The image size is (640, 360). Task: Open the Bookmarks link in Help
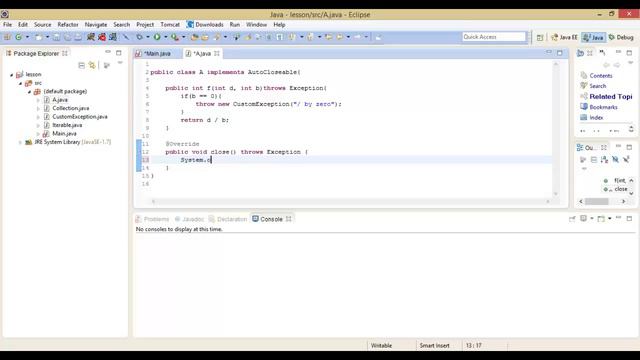(603, 107)
